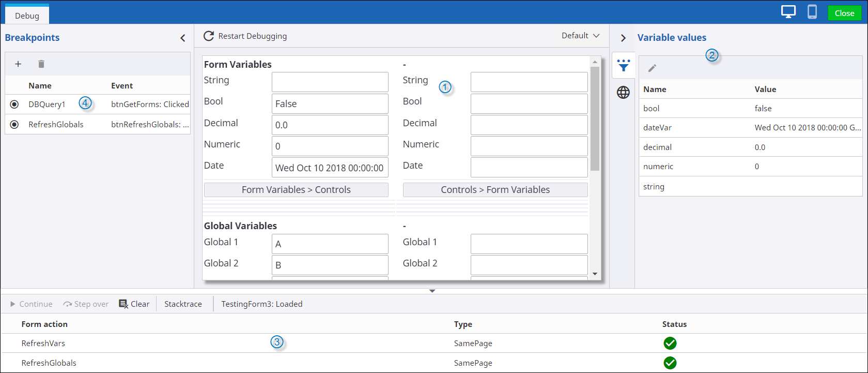Switch to mobile phone preview icon
This screenshot has width=868, height=373.
(812, 12)
